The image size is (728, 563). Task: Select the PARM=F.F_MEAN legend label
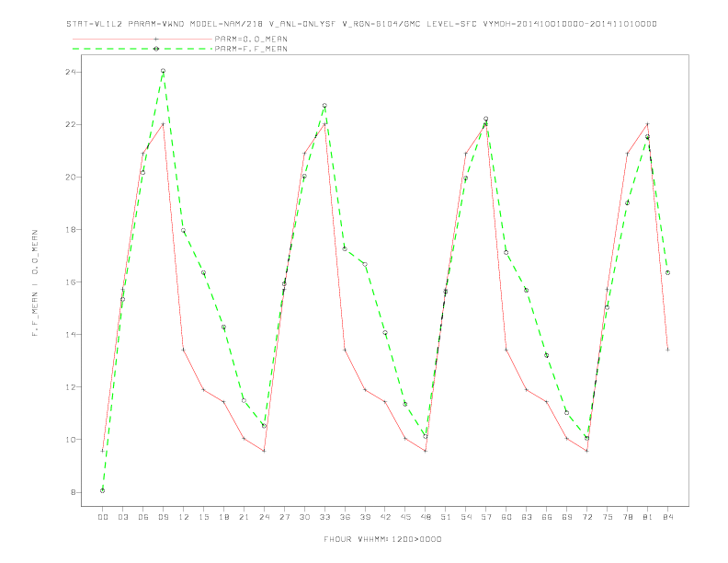pyautogui.click(x=251, y=49)
